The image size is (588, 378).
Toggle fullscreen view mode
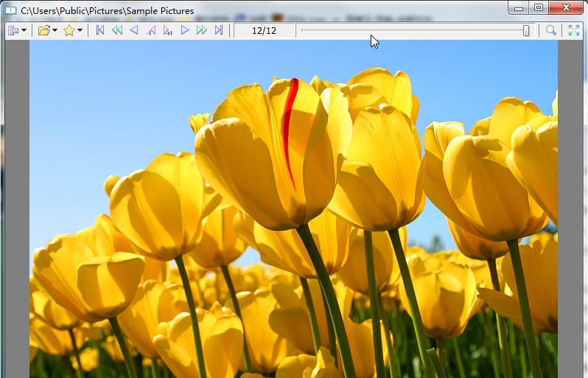pos(573,30)
